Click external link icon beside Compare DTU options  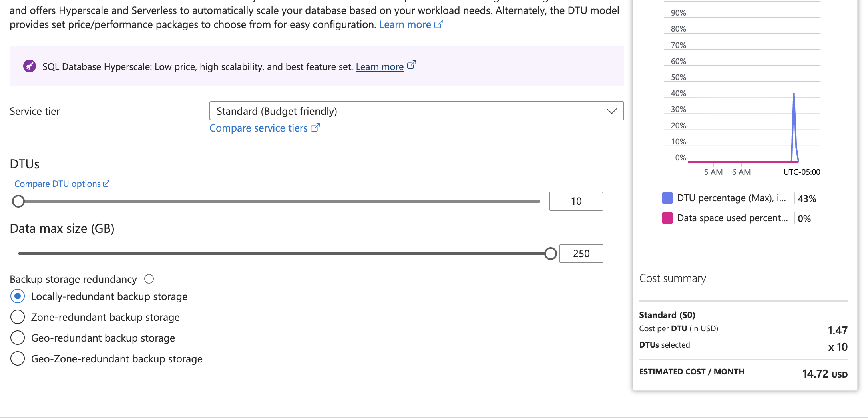(106, 184)
